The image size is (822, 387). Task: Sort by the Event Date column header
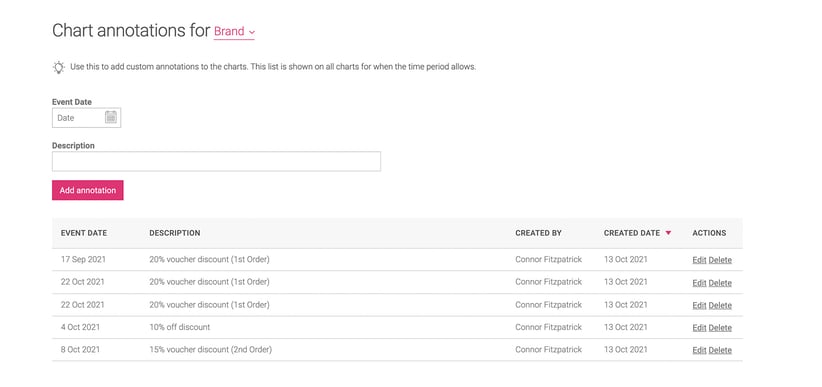(84, 233)
